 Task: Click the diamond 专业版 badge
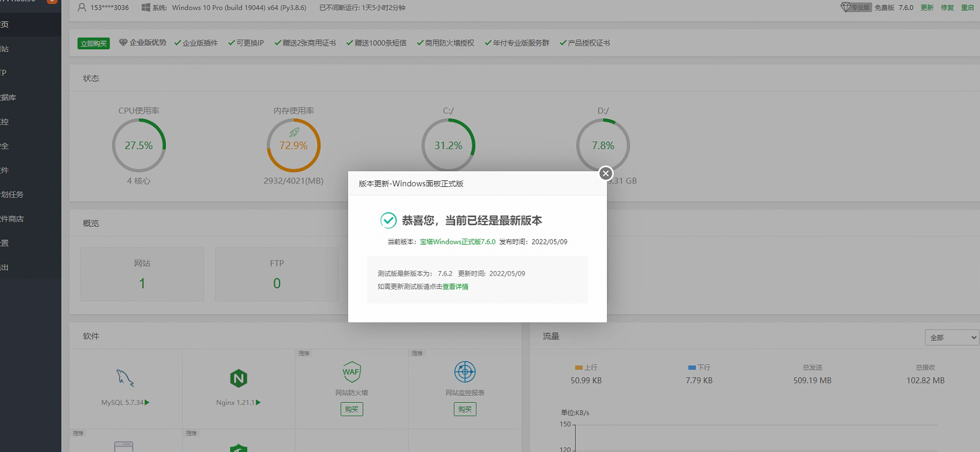pyautogui.click(x=856, y=8)
